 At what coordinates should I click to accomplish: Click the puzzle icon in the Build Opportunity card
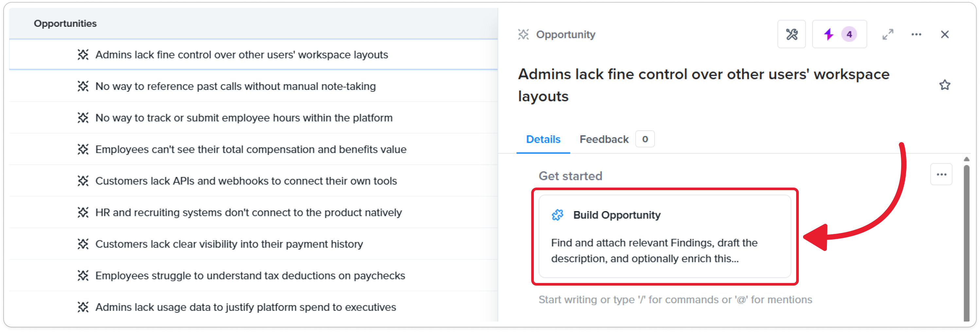557,215
